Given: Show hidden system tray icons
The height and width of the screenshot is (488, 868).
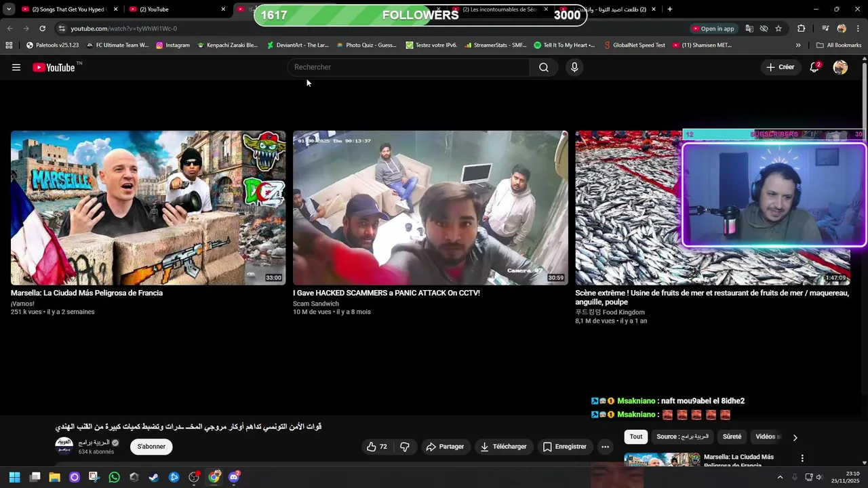Looking at the screenshot, I should pyautogui.click(x=780, y=477).
